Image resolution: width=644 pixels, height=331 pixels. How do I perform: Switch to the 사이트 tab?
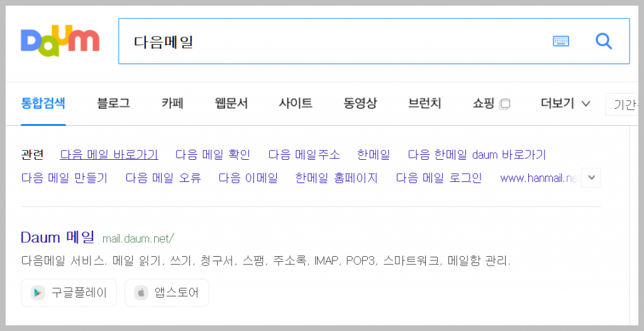[296, 104]
